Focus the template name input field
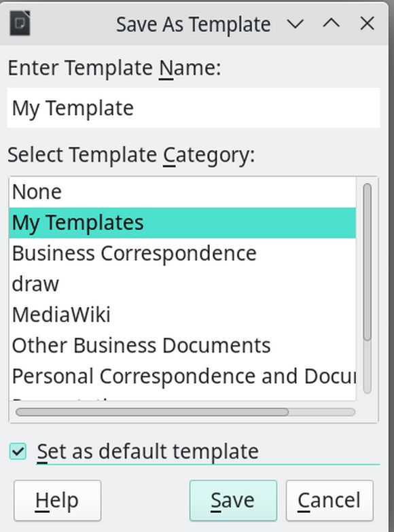Image resolution: width=394 pixels, height=532 pixels. coord(194,108)
